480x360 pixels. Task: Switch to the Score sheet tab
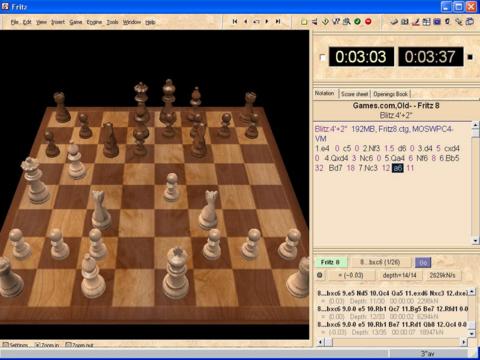355,94
